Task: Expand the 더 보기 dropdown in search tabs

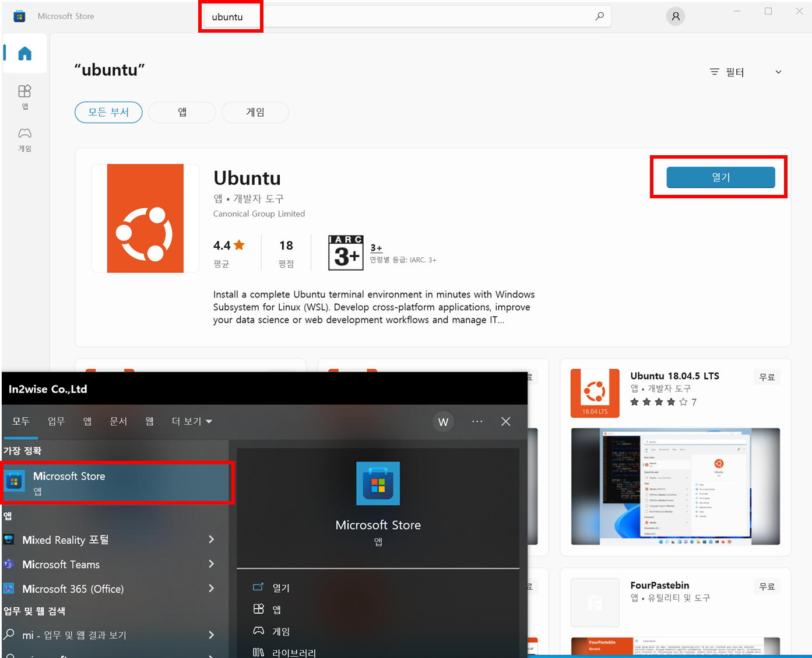Action: (192, 421)
